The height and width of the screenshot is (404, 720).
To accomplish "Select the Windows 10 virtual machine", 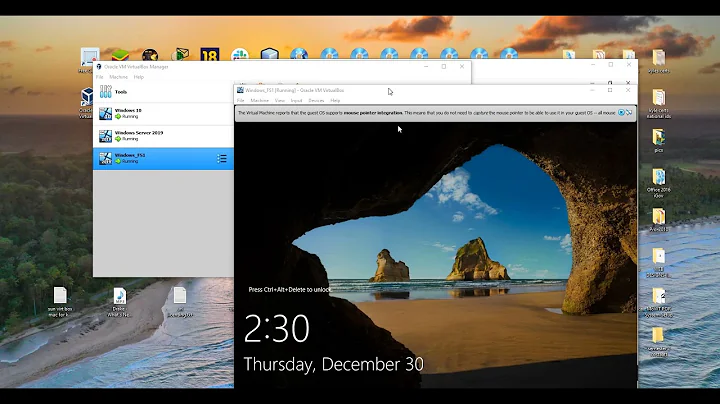I will click(x=163, y=113).
